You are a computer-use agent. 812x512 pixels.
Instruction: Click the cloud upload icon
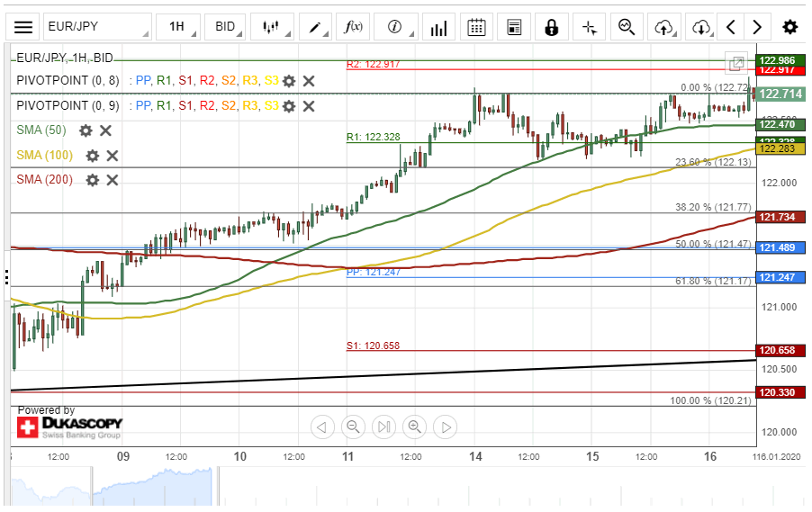click(x=664, y=27)
